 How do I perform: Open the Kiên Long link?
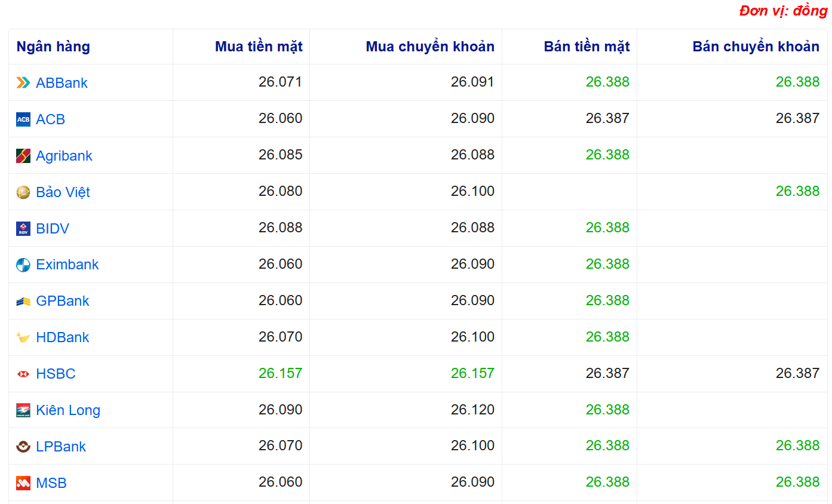(x=68, y=410)
